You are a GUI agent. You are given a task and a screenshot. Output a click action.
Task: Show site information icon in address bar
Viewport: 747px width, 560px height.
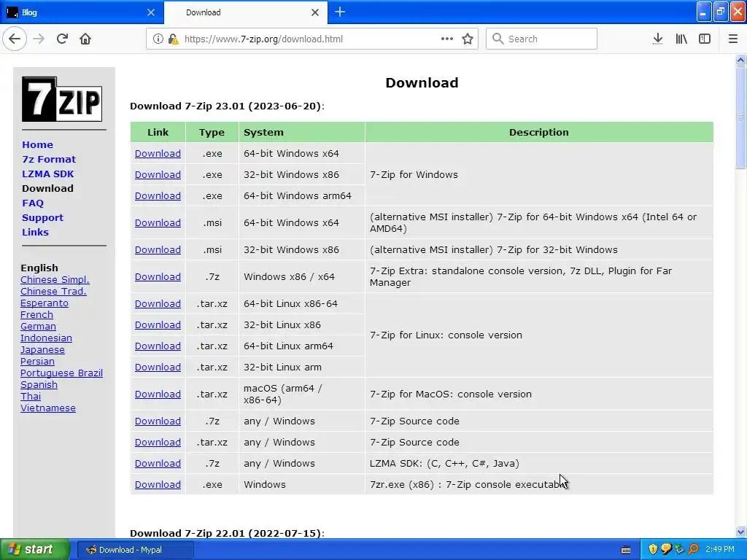tap(158, 39)
